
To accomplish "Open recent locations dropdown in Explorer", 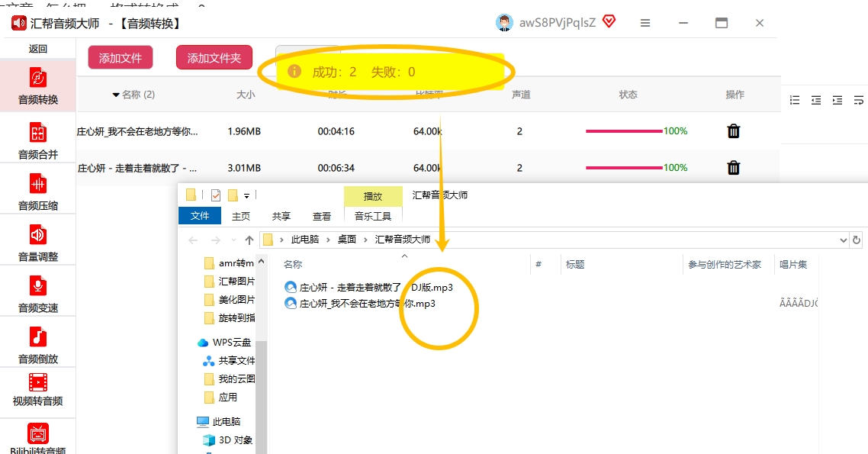I will click(x=233, y=240).
